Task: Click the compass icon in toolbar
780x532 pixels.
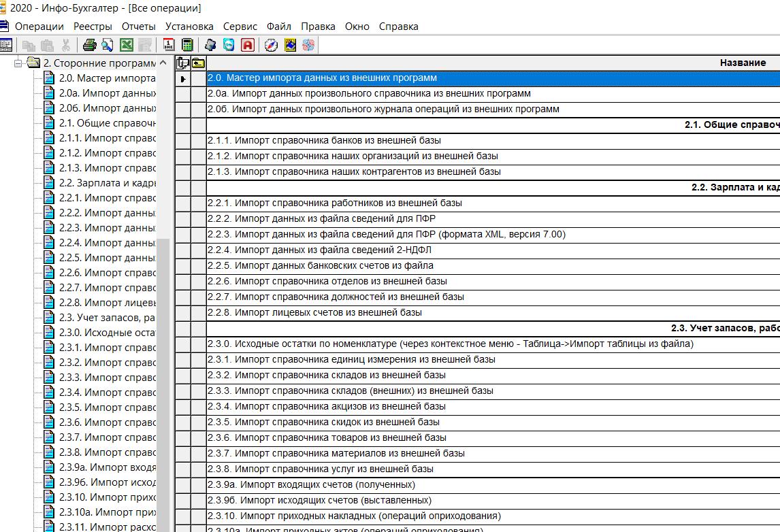Action: (271, 46)
